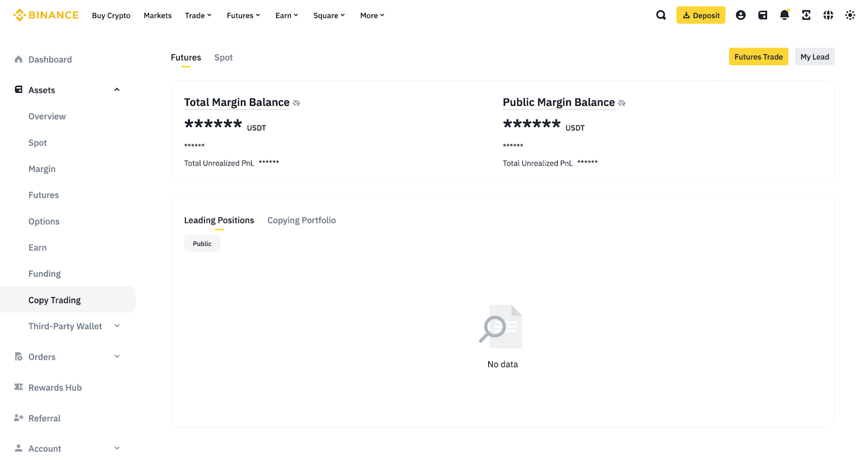This screenshot has height=466, width=868.
Task: Open the search magnifier icon
Action: (x=661, y=15)
